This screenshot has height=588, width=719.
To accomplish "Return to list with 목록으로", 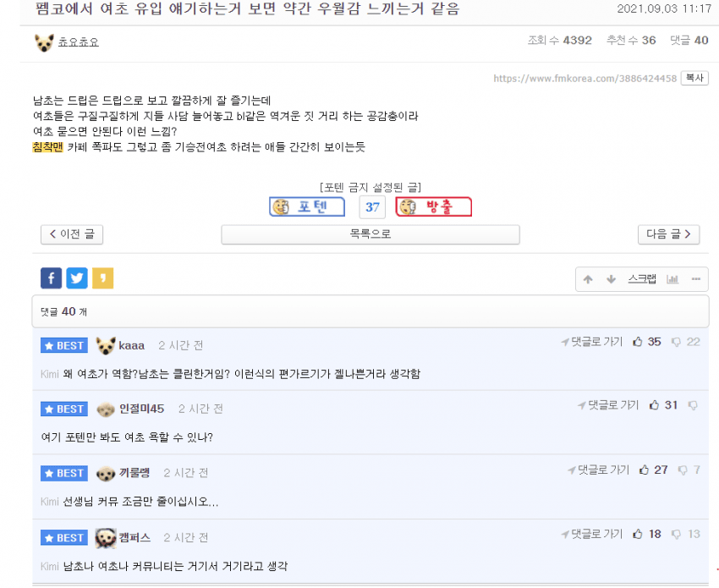I will (370, 234).
